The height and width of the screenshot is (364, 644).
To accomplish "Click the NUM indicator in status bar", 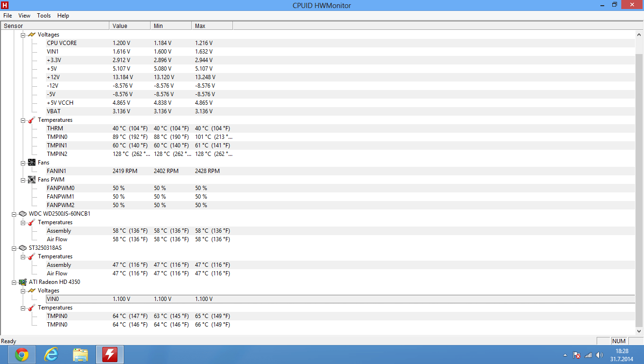I will pos(619,341).
